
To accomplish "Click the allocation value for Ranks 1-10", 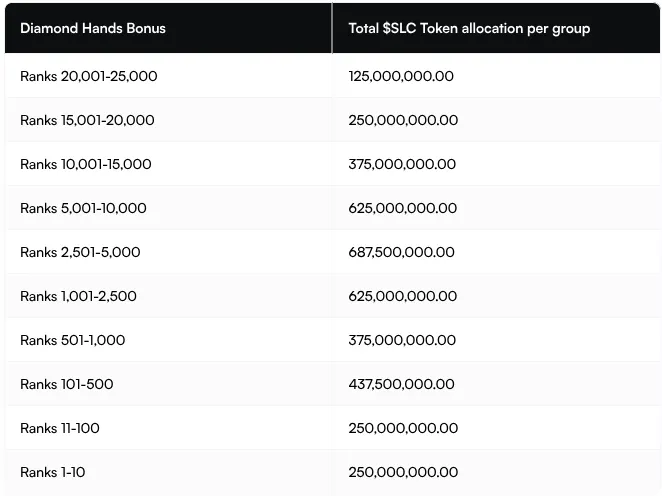I will pyautogui.click(x=403, y=472).
